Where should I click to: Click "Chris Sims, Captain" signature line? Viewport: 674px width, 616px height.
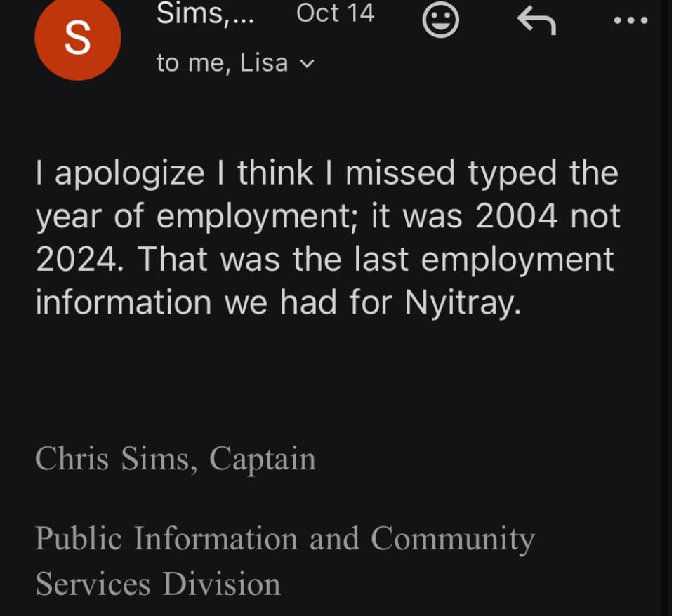(x=176, y=459)
